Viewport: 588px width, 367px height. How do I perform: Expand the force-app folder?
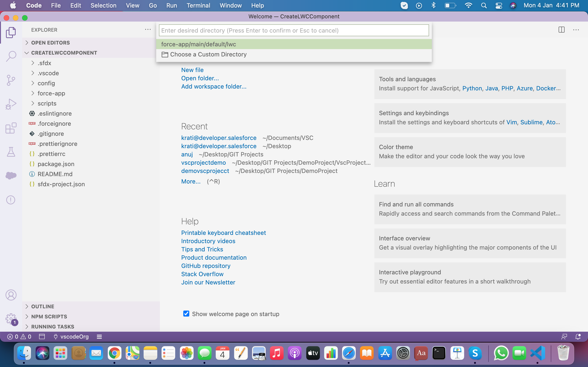click(51, 93)
